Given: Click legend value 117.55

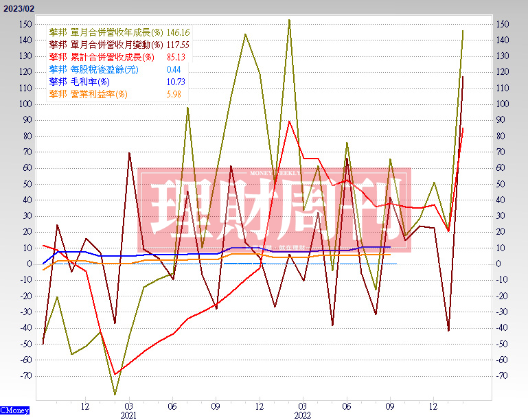Looking at the screenshot, I should 178,45.
